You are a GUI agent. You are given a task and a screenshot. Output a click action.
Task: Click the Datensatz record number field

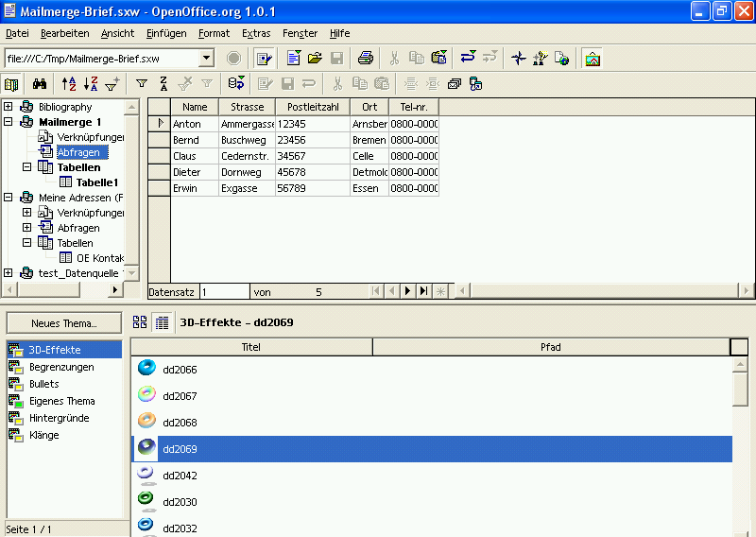coord(224,292)
